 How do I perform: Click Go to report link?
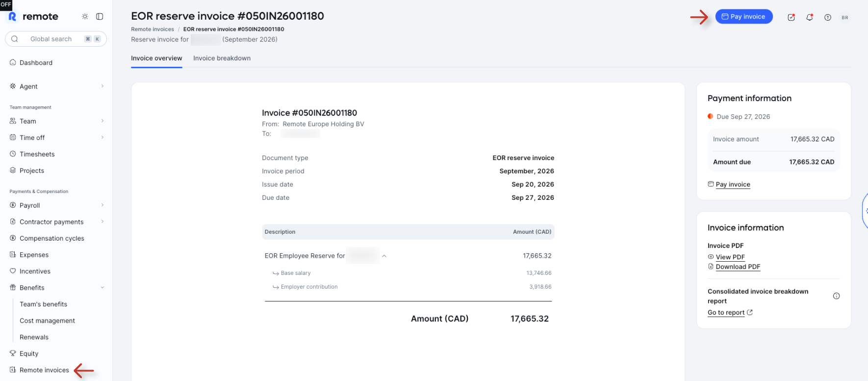point(726,313)
